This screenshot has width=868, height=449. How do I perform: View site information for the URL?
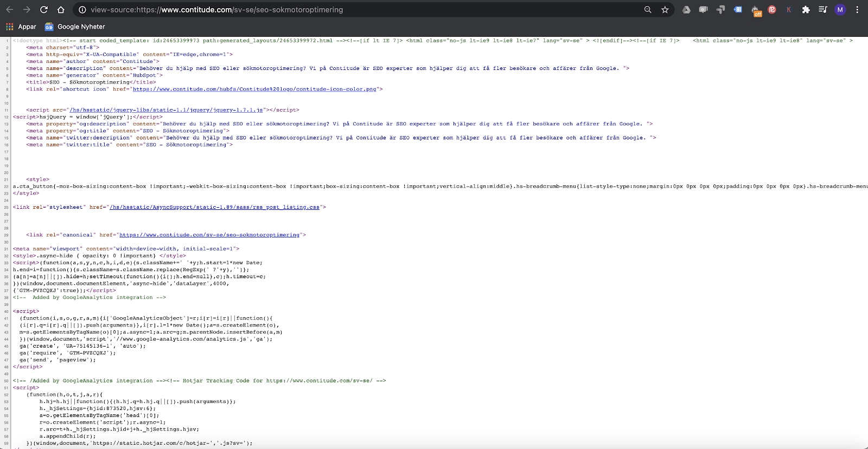point(82,10)
